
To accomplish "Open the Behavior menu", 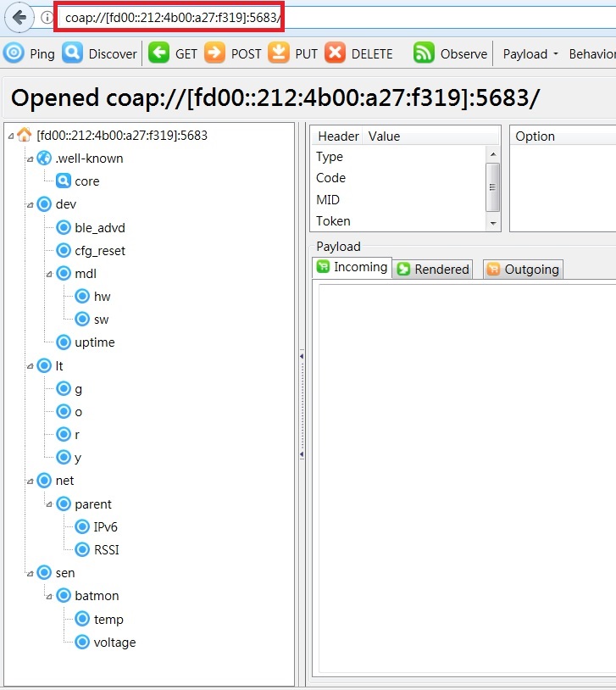I will point(591,53).
